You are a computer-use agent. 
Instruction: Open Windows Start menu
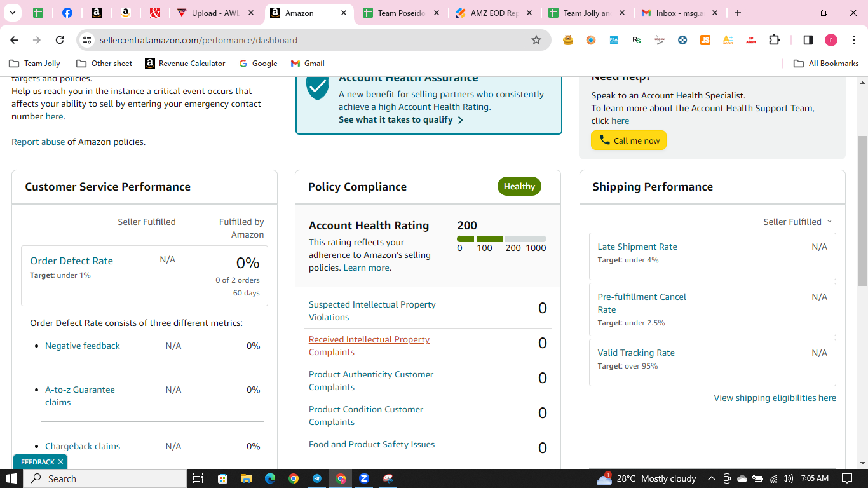pyautogui.click(x=11, y=478)
